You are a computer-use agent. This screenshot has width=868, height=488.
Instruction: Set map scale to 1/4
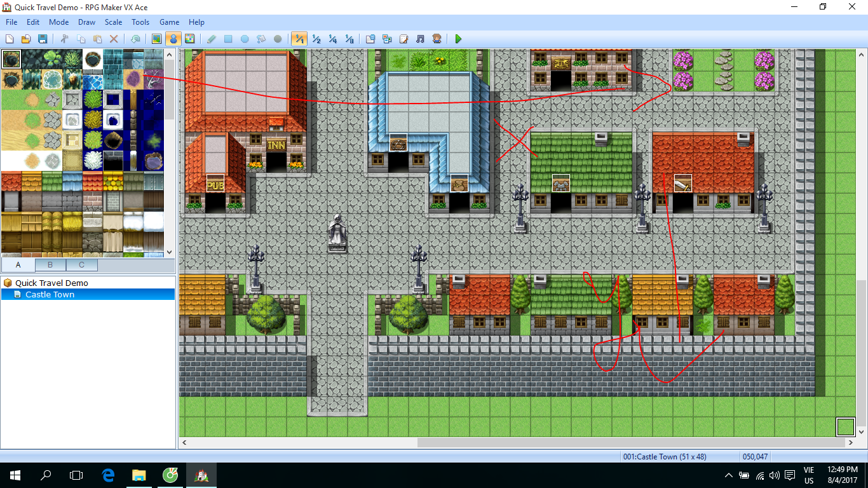pos(332,39)
